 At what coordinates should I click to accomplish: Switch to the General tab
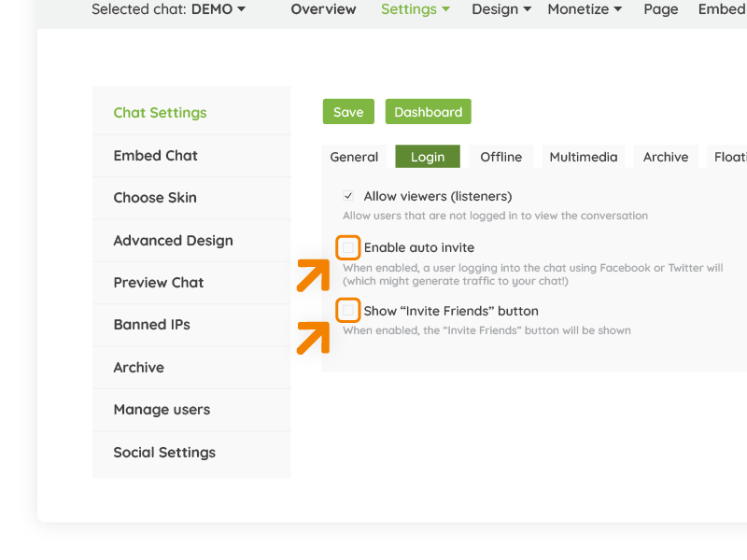(x=354, y=157)
